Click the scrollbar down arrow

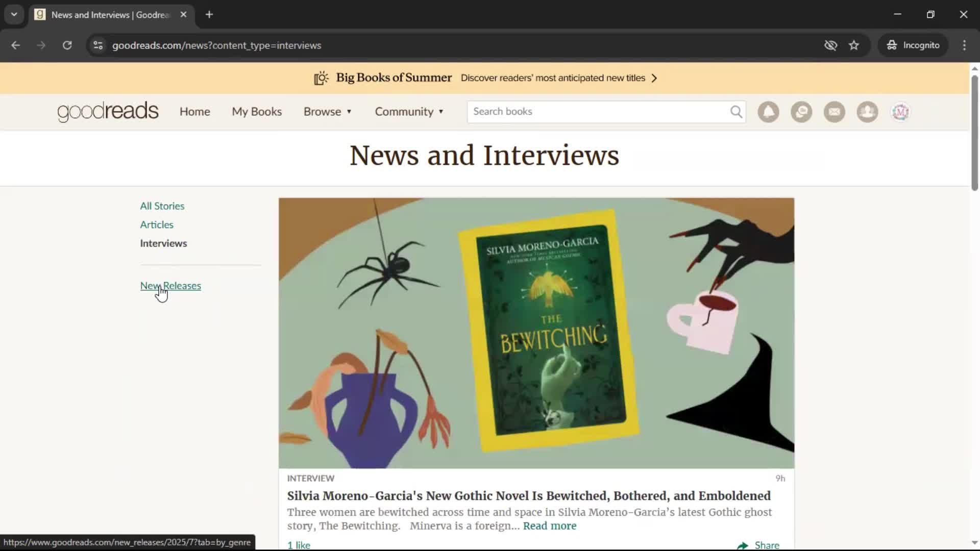pyautogui.click(x=974, y=543)
